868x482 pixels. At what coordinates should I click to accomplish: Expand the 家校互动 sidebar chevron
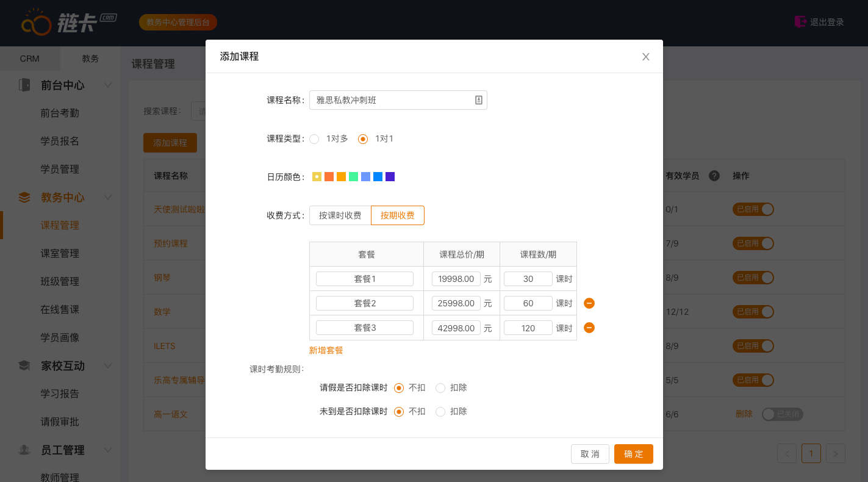pyautogui.click(x=108, y=365)
